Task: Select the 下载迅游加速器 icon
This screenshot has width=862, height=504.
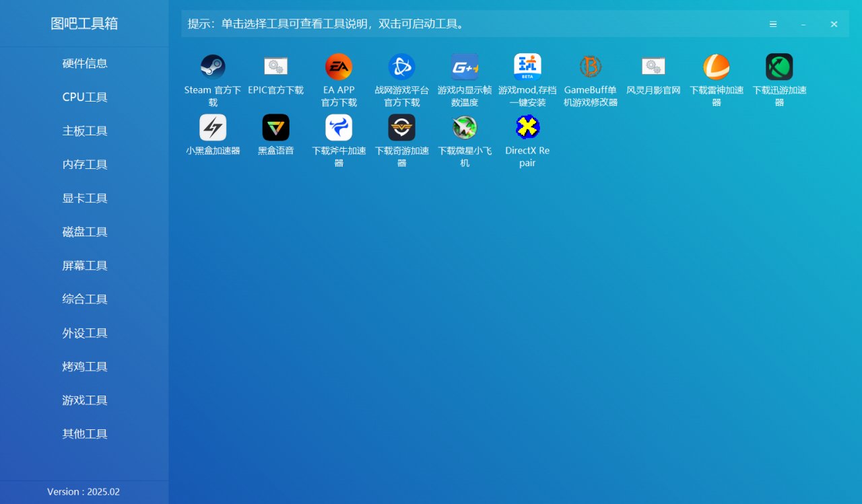Action: tap(779, 67)
